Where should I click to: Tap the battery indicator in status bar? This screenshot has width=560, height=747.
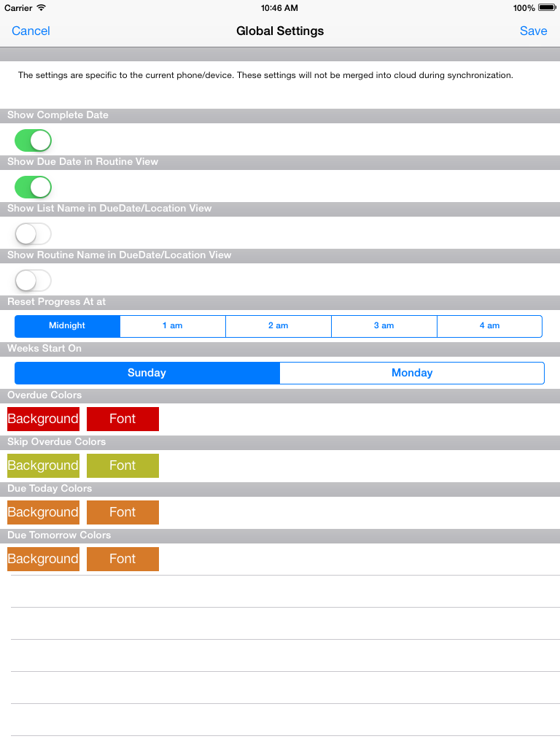click(x=546, y=8)
